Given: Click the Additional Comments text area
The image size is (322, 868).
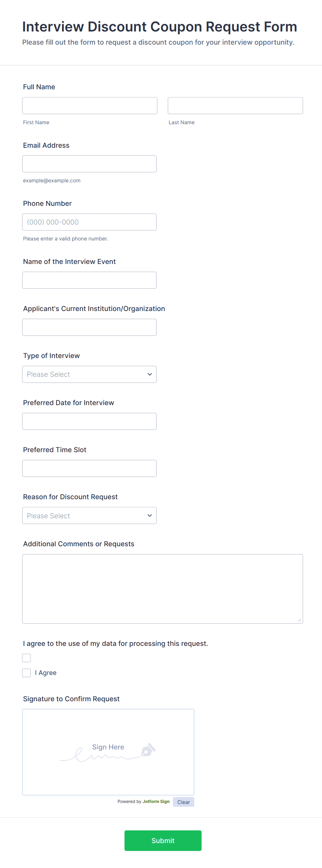Looking at the screenshot, I should click(162, 589).
